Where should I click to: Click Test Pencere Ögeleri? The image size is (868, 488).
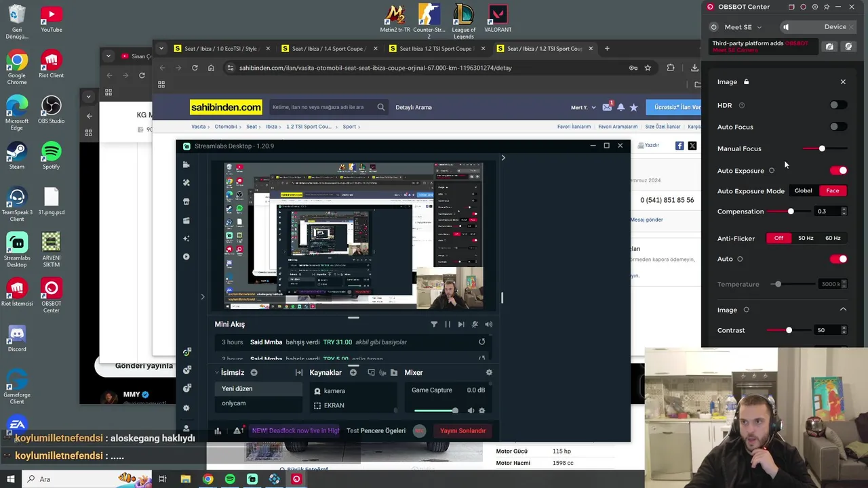click(x=376, y=430)
